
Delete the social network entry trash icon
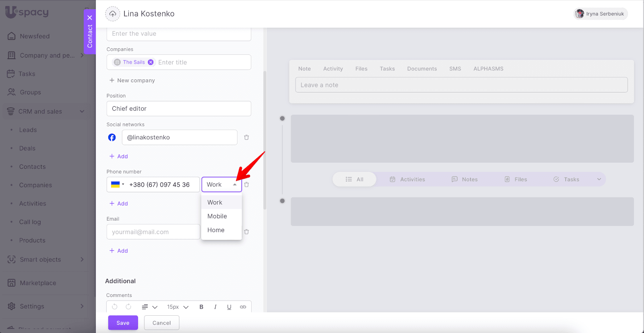[x=246, y=137]
